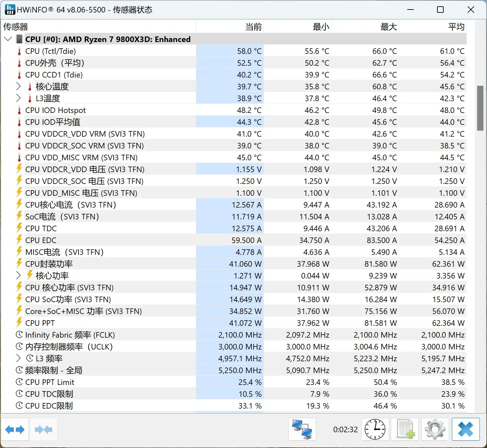The image size is (487, 448).
Task: Collapse the AMD Ryzen 7 9800X3D section
Action: point(8,39)
